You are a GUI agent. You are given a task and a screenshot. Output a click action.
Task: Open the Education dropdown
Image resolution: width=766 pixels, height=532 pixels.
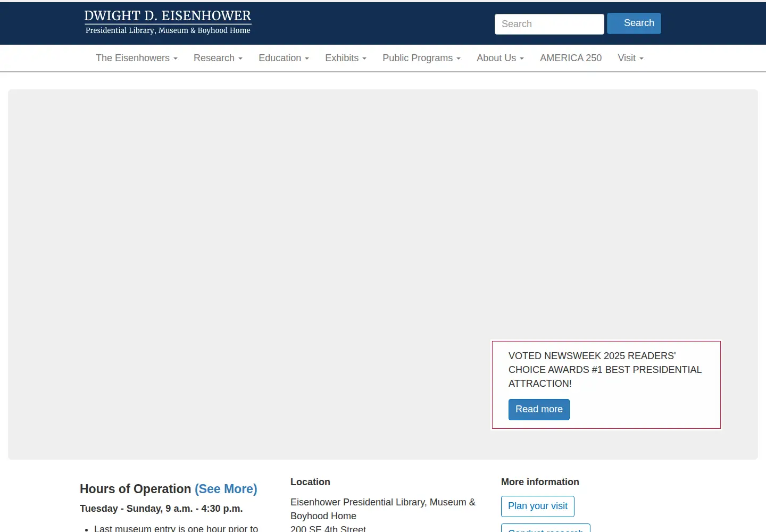pyautogui.click(x=284, y=58)
